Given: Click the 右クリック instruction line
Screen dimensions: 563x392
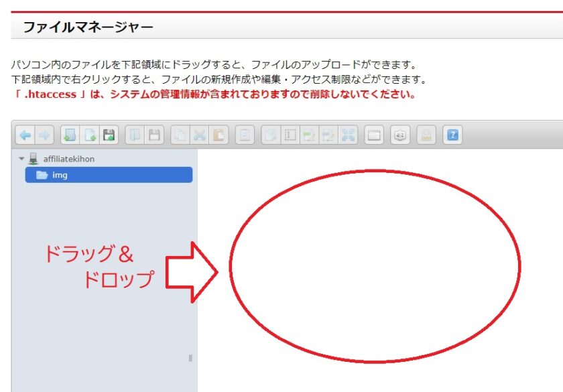Looking at the screenshot, I should (x=218, y=79).
